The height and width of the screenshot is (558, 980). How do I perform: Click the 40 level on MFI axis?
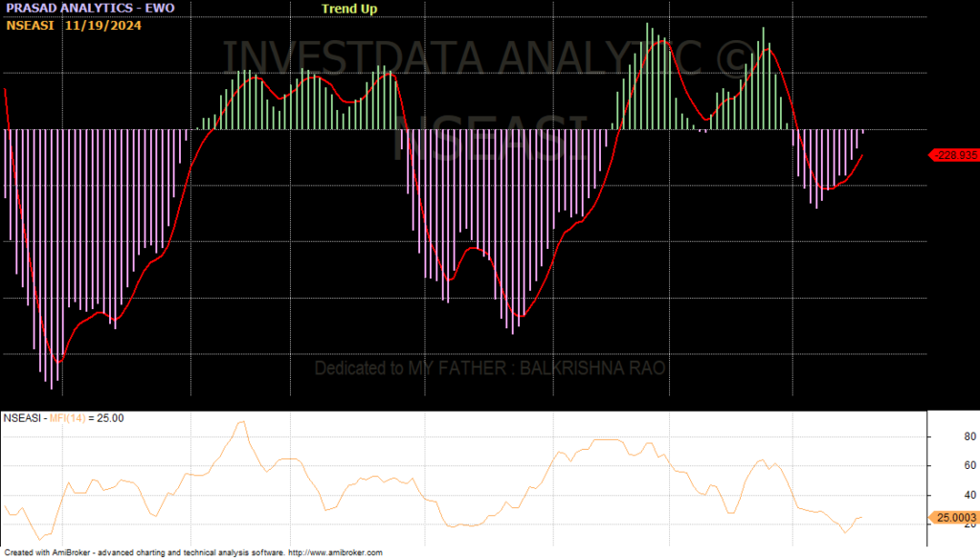tap(944, 496)
